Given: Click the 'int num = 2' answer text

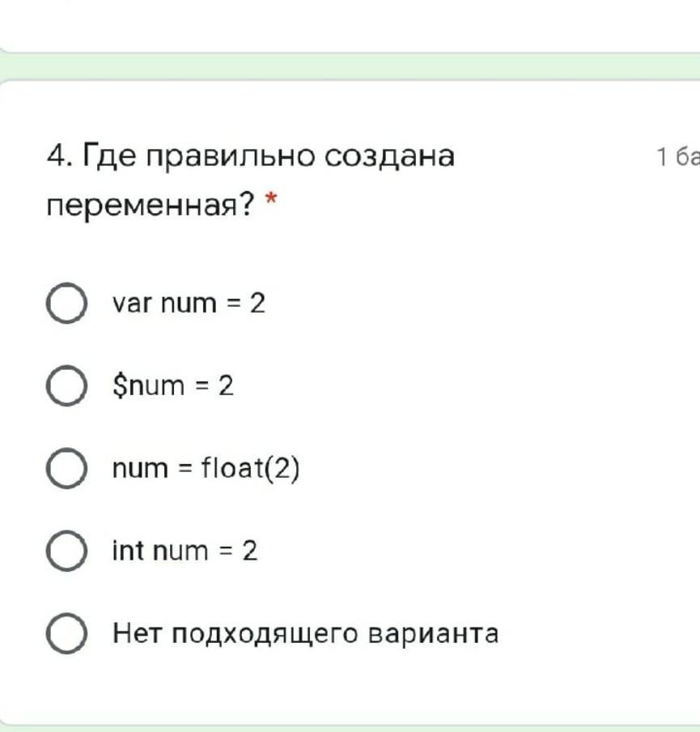Looking at the screenshot, I should (185, 551).
